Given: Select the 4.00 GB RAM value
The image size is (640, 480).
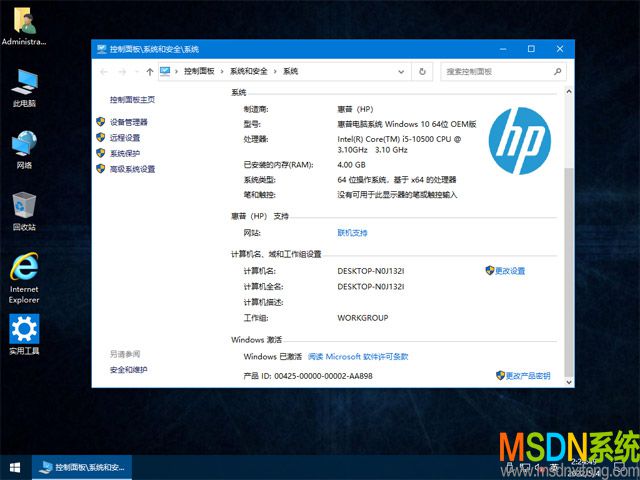Looking at the screenshot, I should tap(351, 165).
